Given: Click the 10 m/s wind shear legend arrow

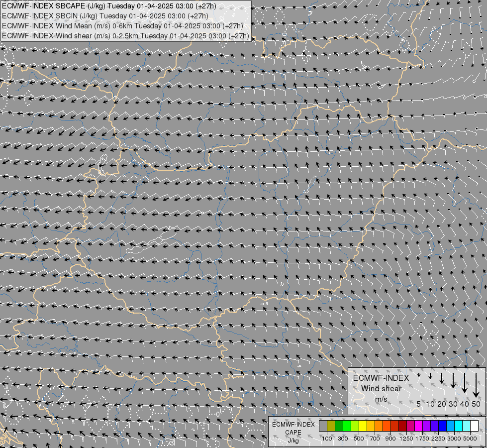Looking at the screenshot, I should tap(430, 376).
